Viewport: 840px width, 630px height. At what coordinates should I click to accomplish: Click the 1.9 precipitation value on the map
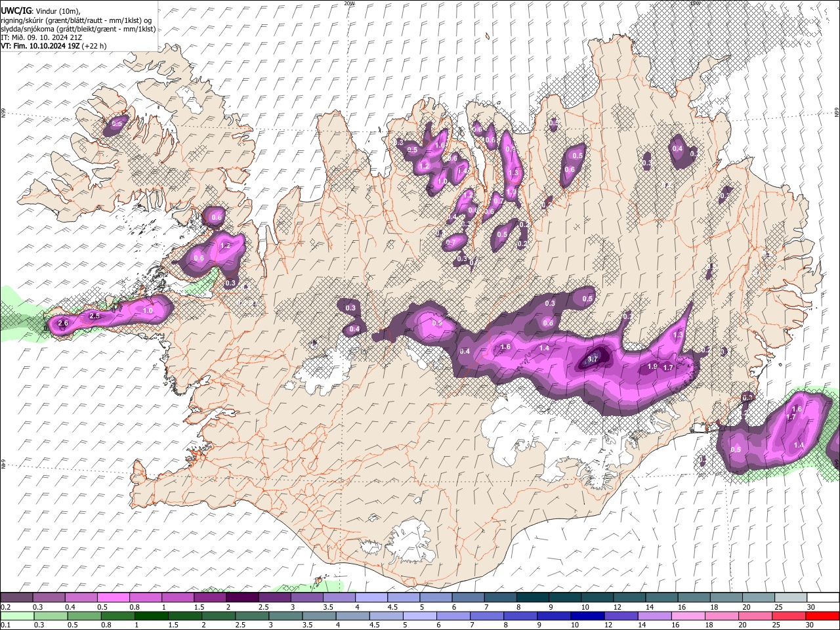click(652, 367)
